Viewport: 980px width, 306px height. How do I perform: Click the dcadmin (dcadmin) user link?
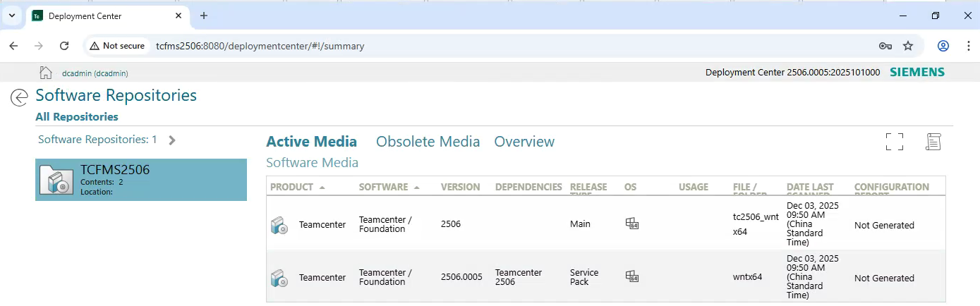95,73
